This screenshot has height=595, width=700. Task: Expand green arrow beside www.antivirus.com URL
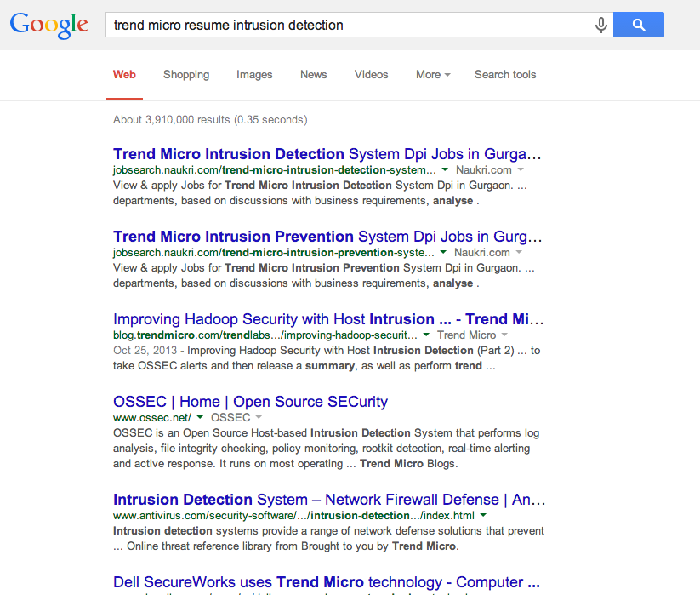[x=483, y=515]
